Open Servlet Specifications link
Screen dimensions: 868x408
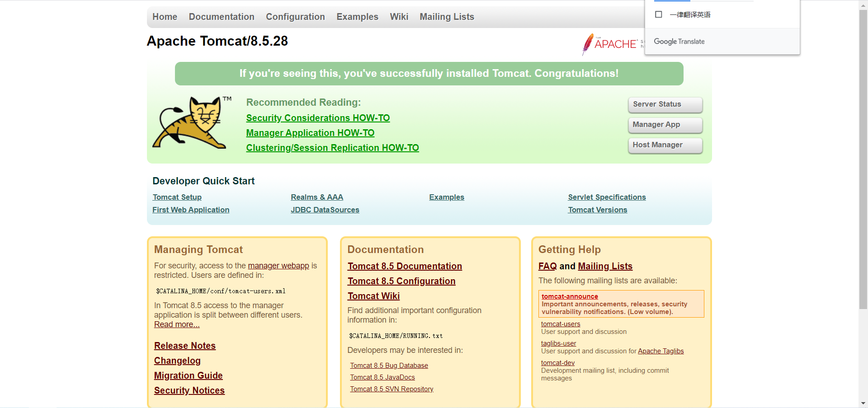click(x=607, y=197)
